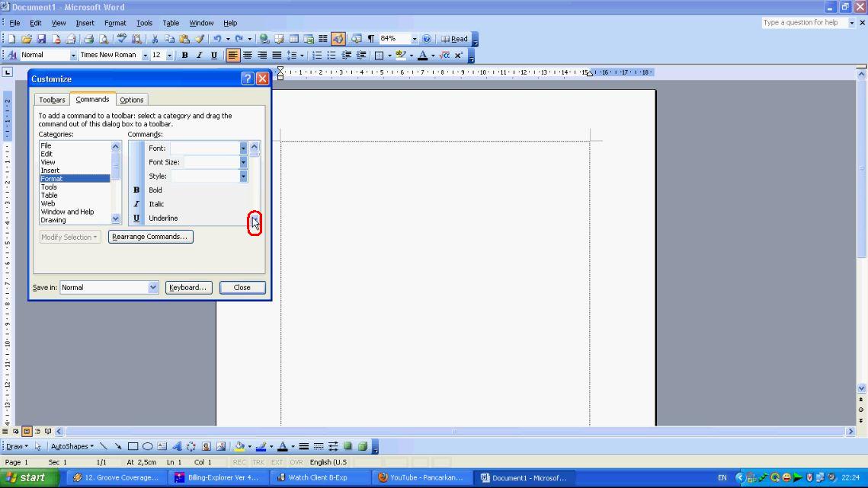Click the Insert Clip Art icon
This screenshot has width=868, height=488.
pos(206,446)
